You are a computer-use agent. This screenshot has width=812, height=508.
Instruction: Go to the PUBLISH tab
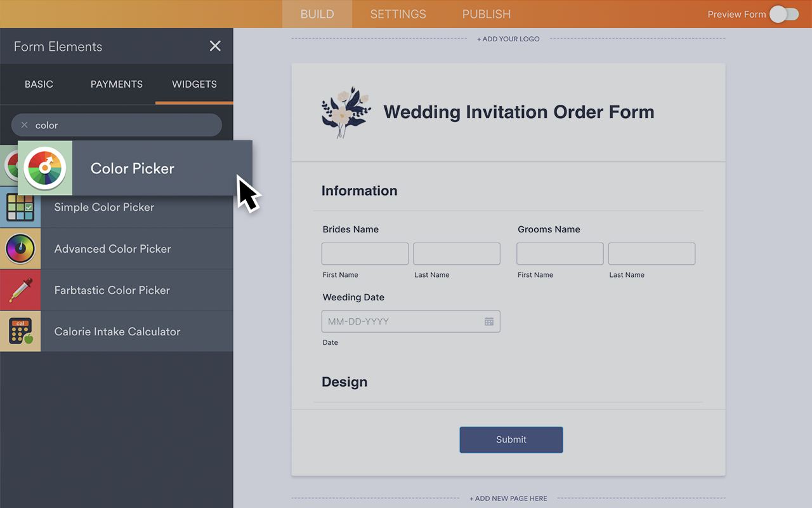[486, 14]
